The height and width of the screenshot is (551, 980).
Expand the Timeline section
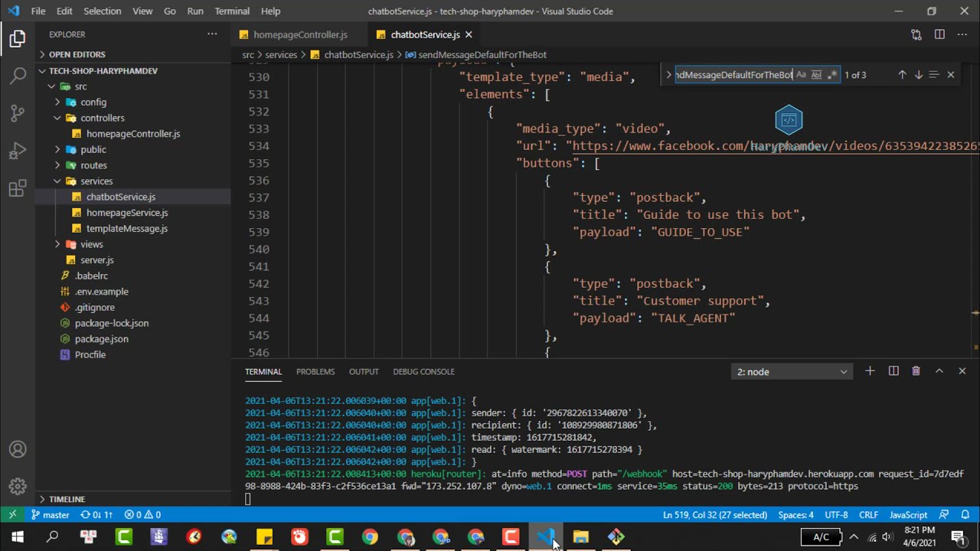tap(67, 499)
